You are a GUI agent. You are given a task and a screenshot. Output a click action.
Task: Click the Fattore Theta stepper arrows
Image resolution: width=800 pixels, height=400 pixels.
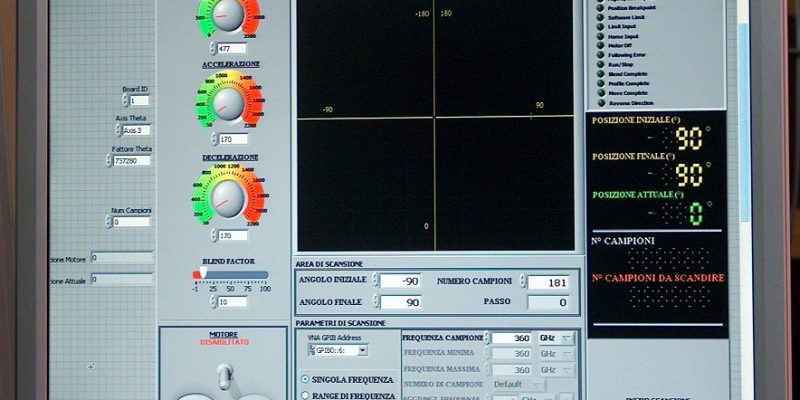click(109, 160)
